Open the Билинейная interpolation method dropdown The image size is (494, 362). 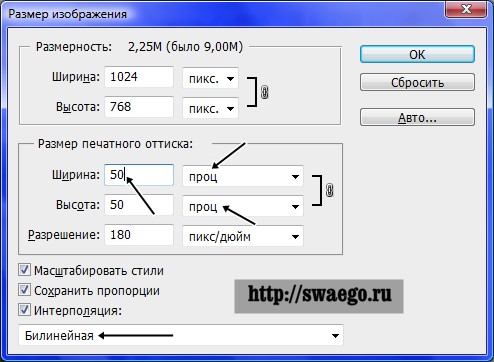pyautogui.click(x=181, y=335)
